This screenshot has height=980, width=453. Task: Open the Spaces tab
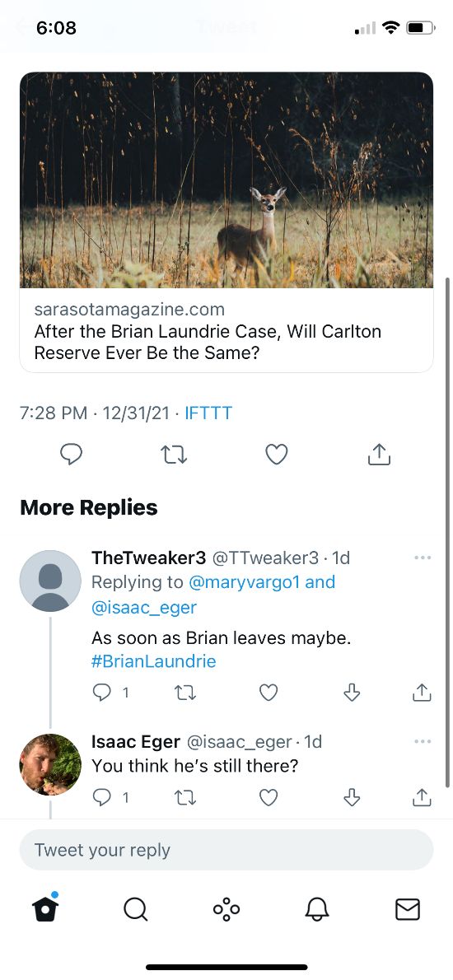tap(226, 909)
